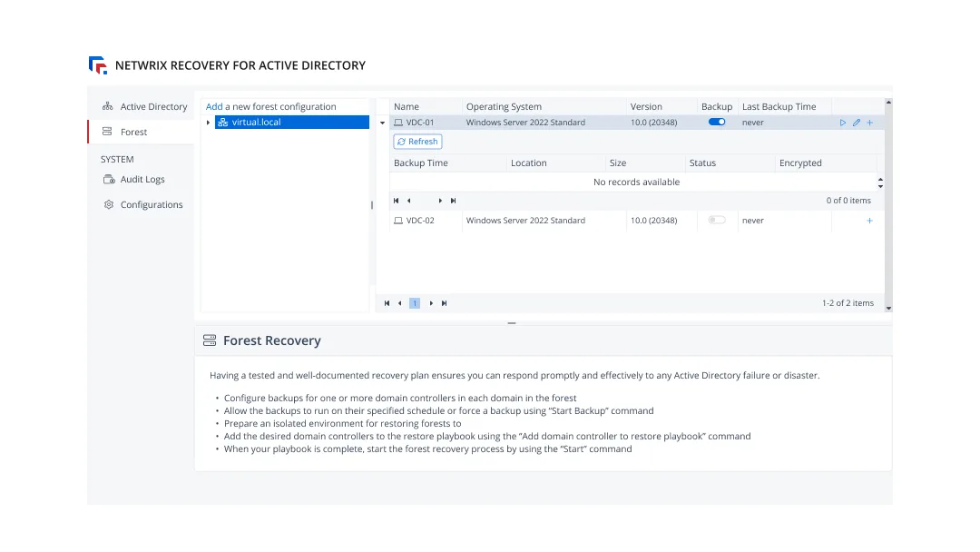Click the Configurations gear icon
The height and width of the screenshot is (552, 980).
[x=109, y=204]
